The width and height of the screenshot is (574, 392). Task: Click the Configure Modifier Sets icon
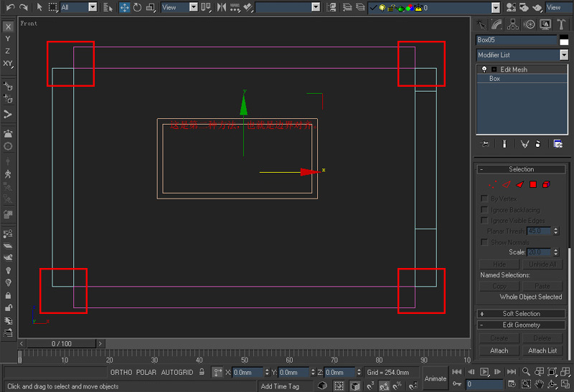pyautogui.click(x=557, y=144)
